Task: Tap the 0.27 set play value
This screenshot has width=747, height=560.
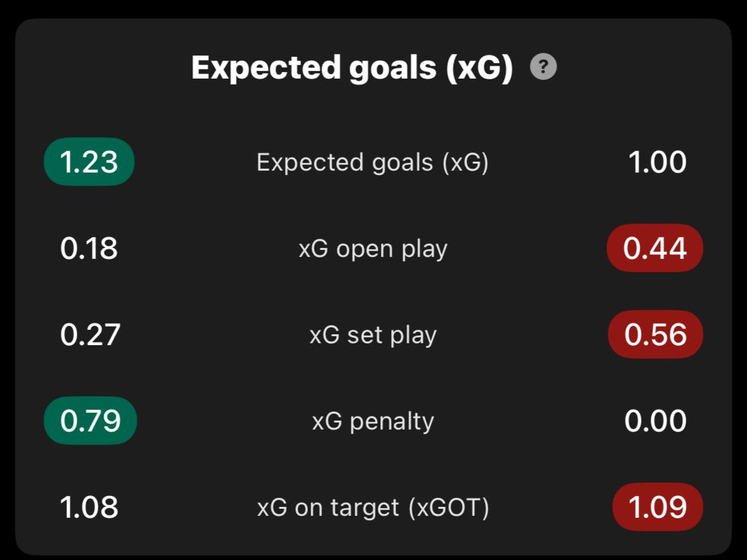Action: click(x=90, y=334)
